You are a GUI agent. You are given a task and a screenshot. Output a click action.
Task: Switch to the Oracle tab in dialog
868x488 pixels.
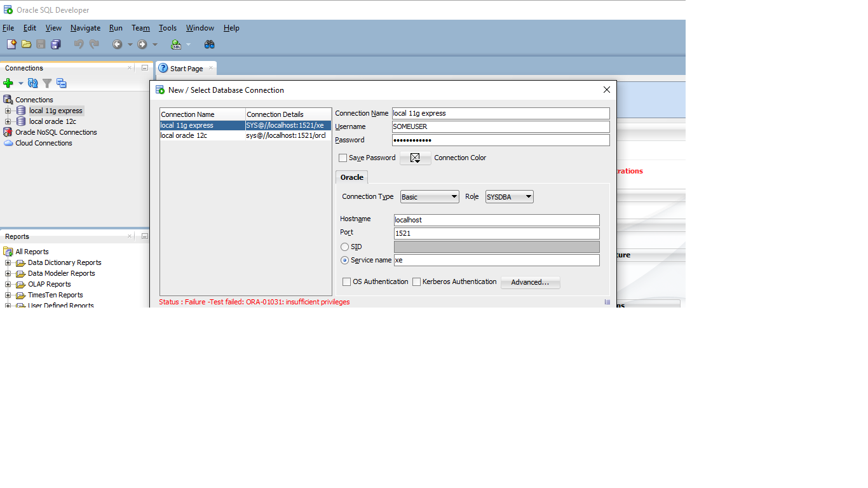[351, 177]
